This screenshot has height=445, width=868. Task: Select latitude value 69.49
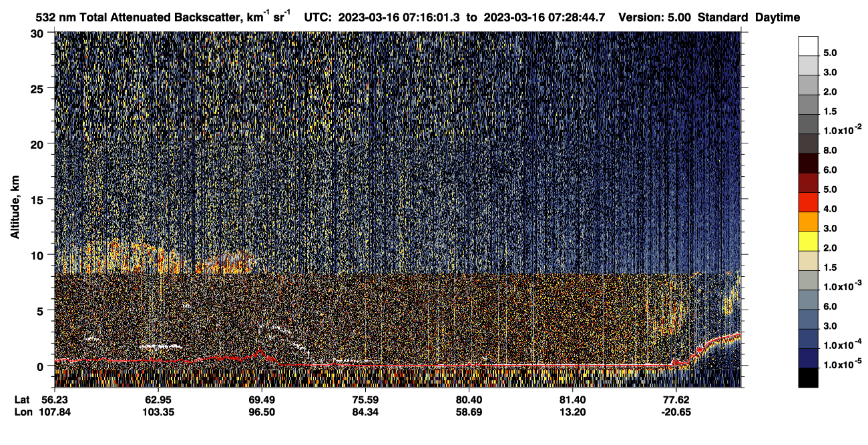pos(261,400)
